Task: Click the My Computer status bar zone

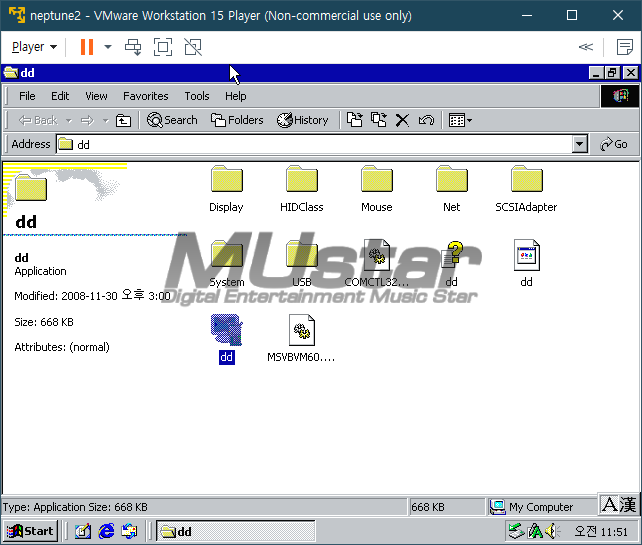Action: coord(541,507)
